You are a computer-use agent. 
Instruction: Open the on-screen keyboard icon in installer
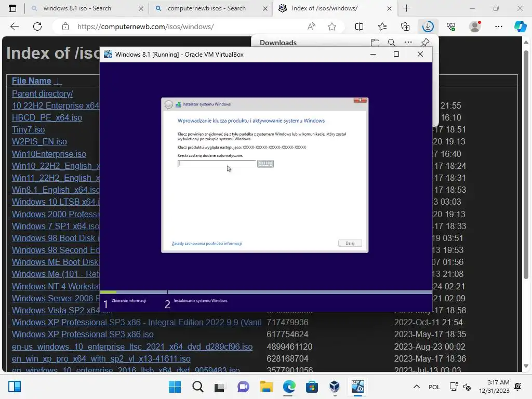pyautogui.click(x=265, y=164)
